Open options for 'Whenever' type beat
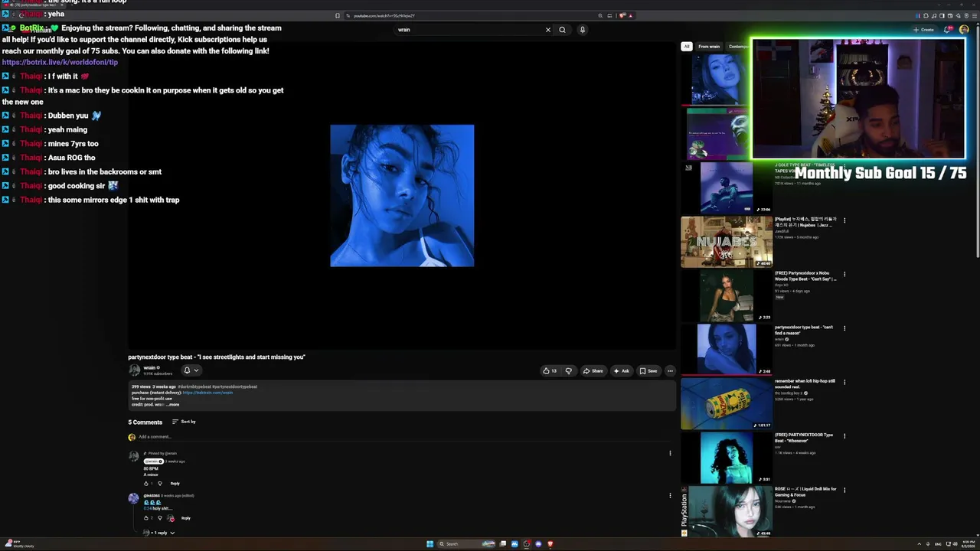Image resolution: width=980 pixels, height=551 pixels. (x=844, y=435)
